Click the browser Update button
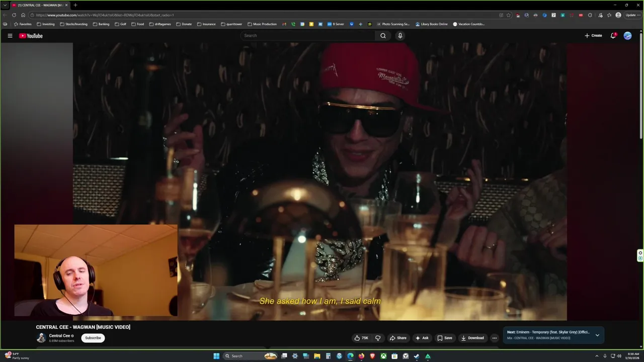644x362 pixels. point(633,15)
